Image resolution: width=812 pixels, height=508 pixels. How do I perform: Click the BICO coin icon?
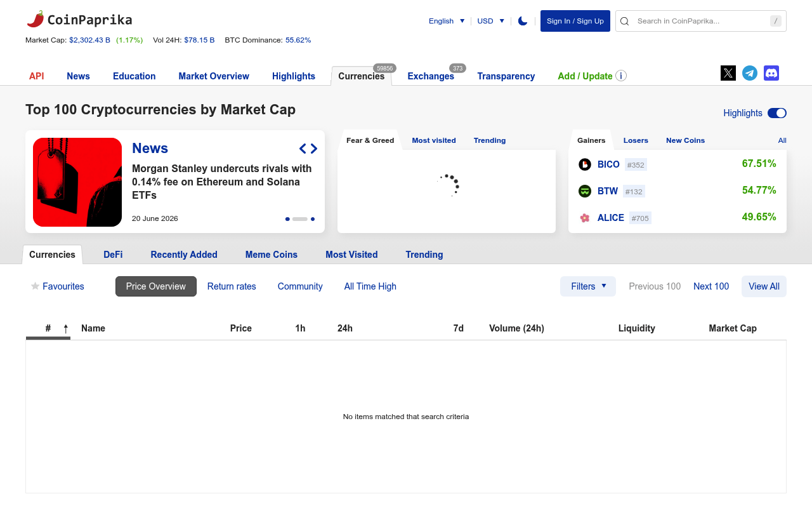tap(585, 164)
